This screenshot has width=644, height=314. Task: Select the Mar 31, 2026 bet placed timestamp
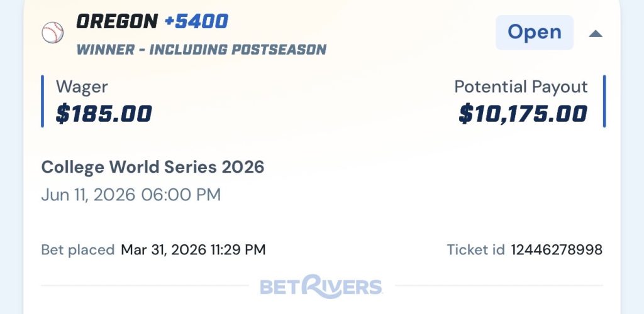(x=193, y=250)
